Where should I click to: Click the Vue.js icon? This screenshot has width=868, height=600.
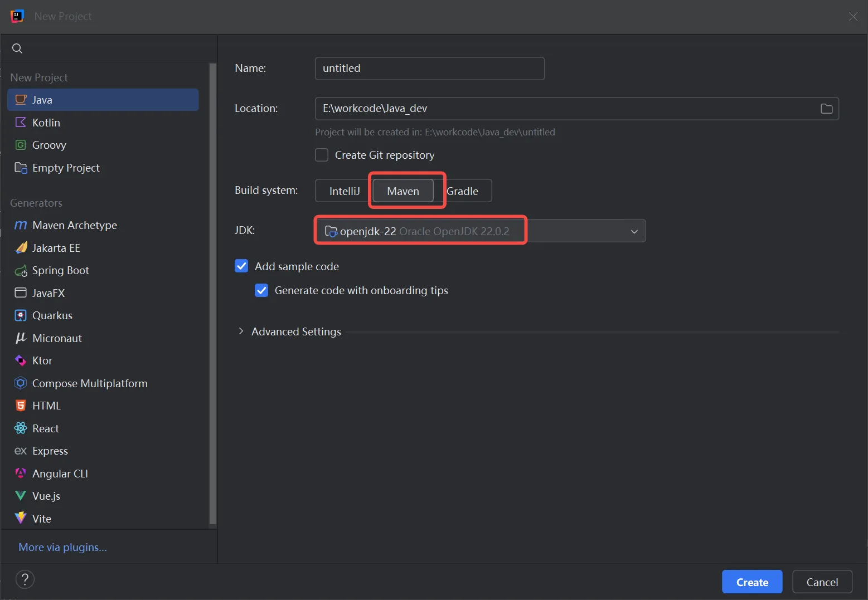click(x=21, y=496)
